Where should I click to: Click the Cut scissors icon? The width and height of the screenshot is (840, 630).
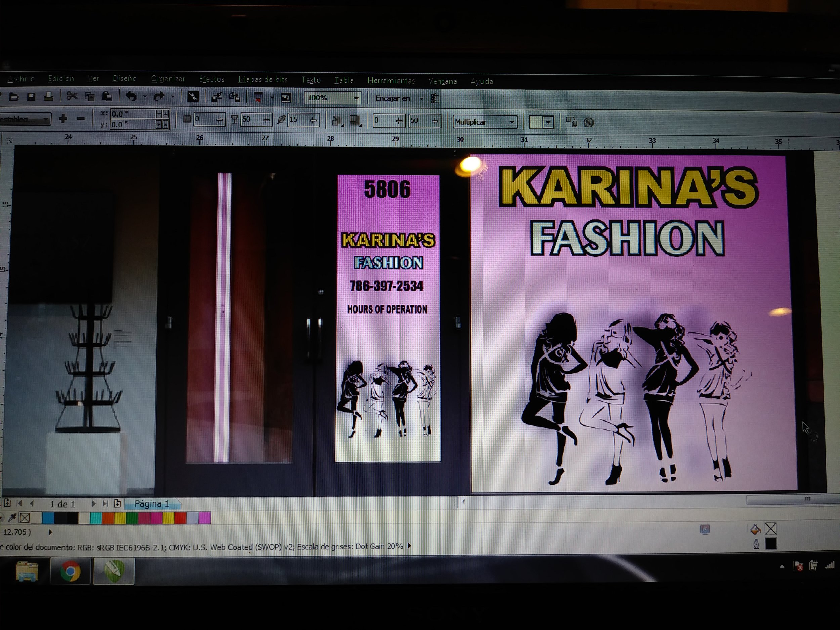coord(71,96)
